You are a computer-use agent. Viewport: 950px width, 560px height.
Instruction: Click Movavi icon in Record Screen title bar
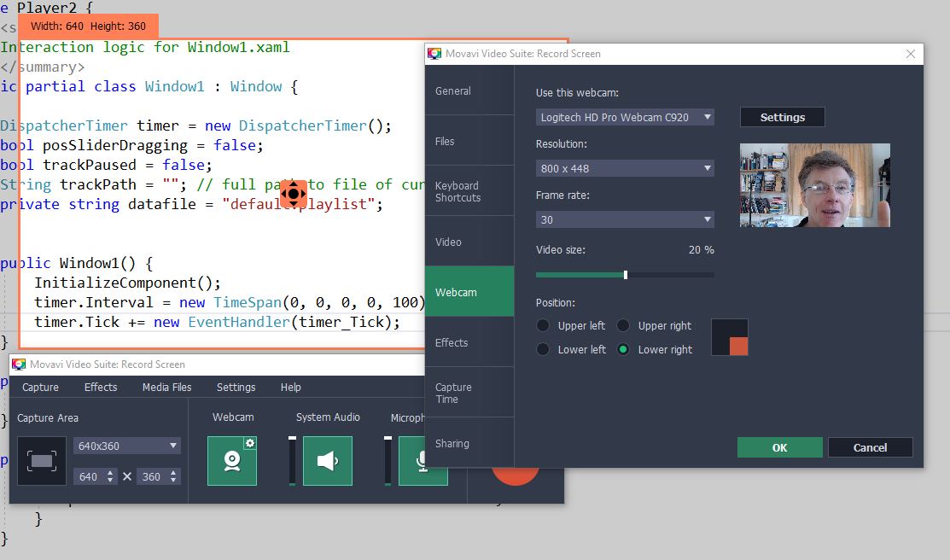(19, 365)
